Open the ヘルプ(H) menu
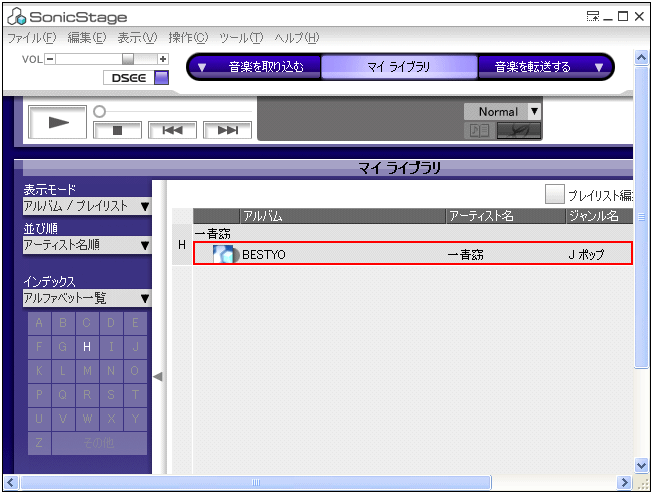The width and height of the screenshot is (653, 494). click(x=297, y=38)
